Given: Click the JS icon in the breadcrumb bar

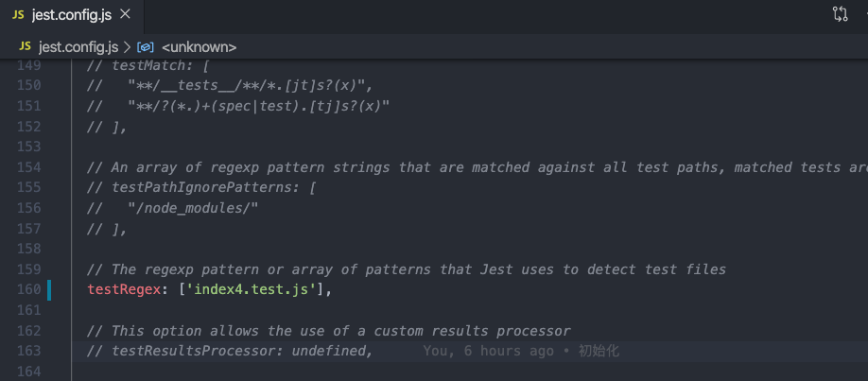Looking at the screenshot, I should (25, 47).
